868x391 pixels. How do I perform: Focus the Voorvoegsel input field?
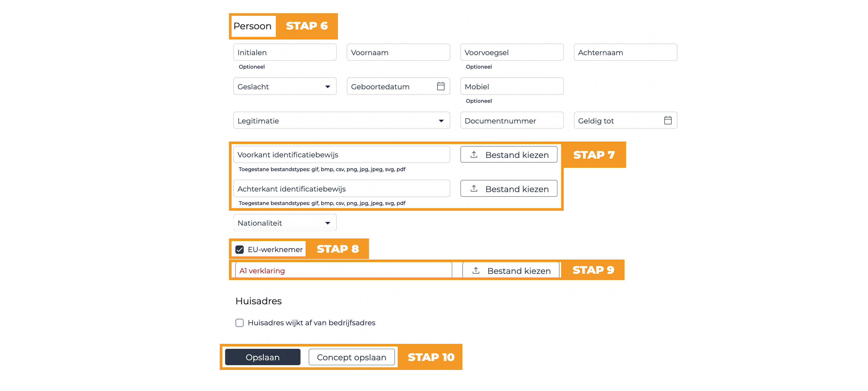[x=512, y=52]
